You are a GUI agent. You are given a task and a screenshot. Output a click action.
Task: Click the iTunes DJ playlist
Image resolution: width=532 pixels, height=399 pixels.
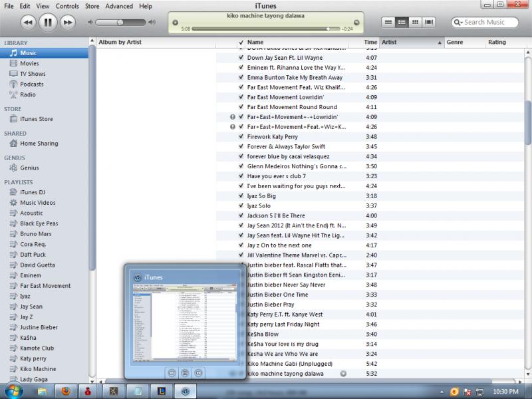click(x=33, y=192)
